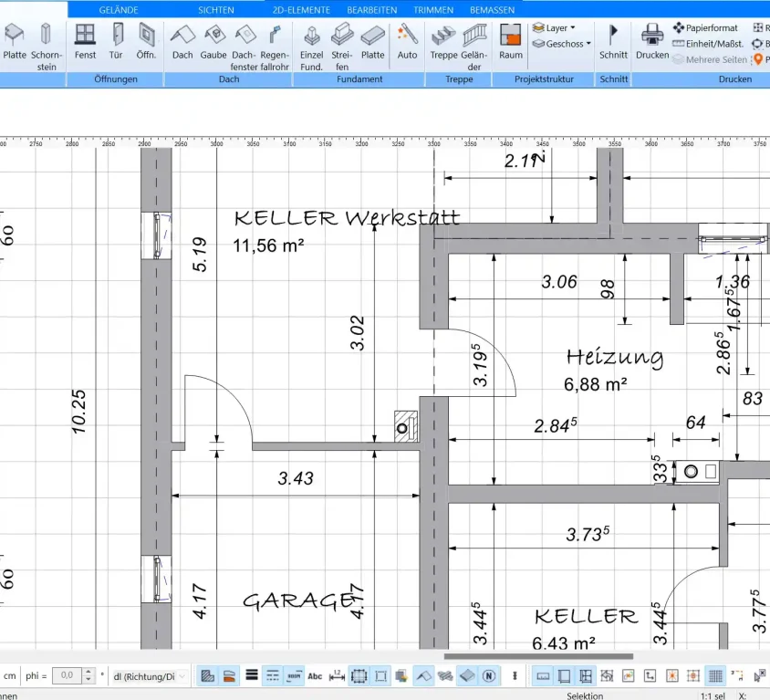Click the Projektstruktur group label

pos(544,79)
